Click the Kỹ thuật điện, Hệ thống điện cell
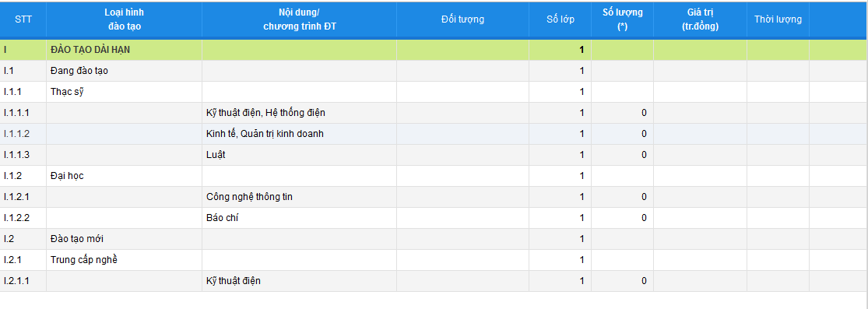Image resolution: width=868 pixels, height=309 pixels. [300, 112]
